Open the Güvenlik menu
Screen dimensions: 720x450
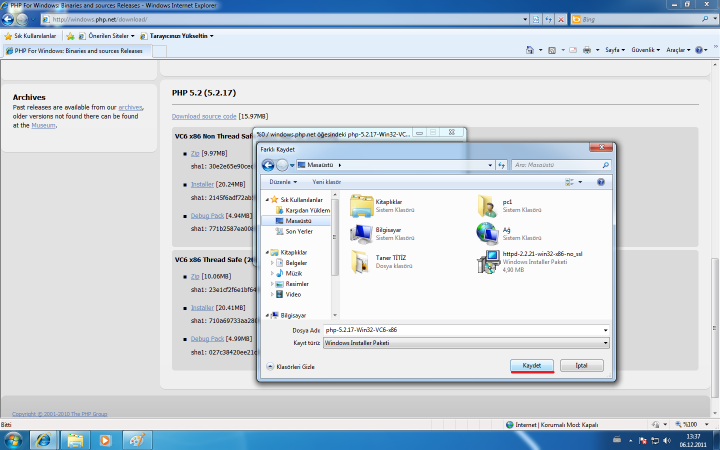pyautogui.click(x=645, y=50)
